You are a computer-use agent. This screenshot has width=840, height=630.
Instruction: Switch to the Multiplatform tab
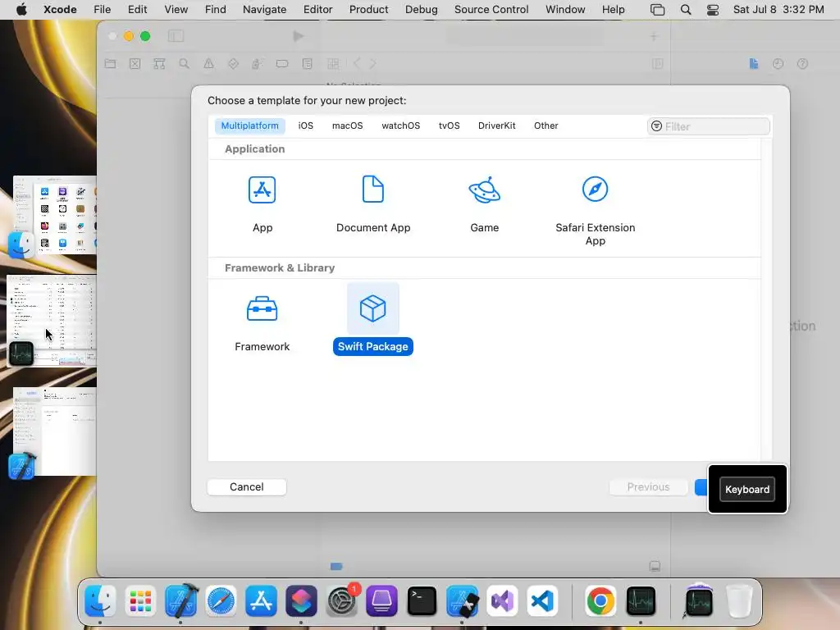click(249, 126)
